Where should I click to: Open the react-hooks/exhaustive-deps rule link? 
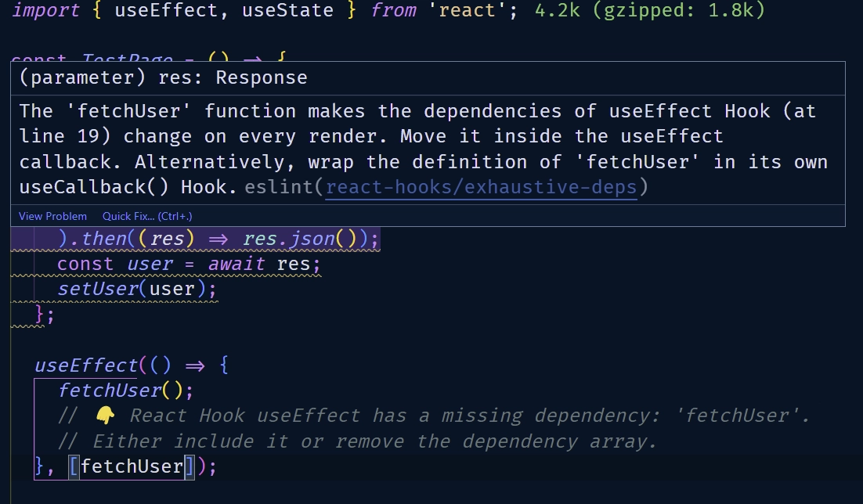click(482, 188)
